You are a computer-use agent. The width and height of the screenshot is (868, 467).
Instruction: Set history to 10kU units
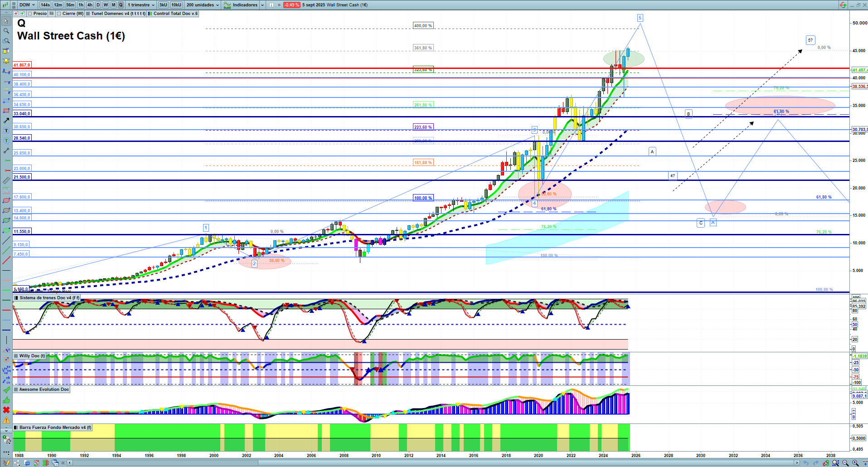(x=176, y=5)
